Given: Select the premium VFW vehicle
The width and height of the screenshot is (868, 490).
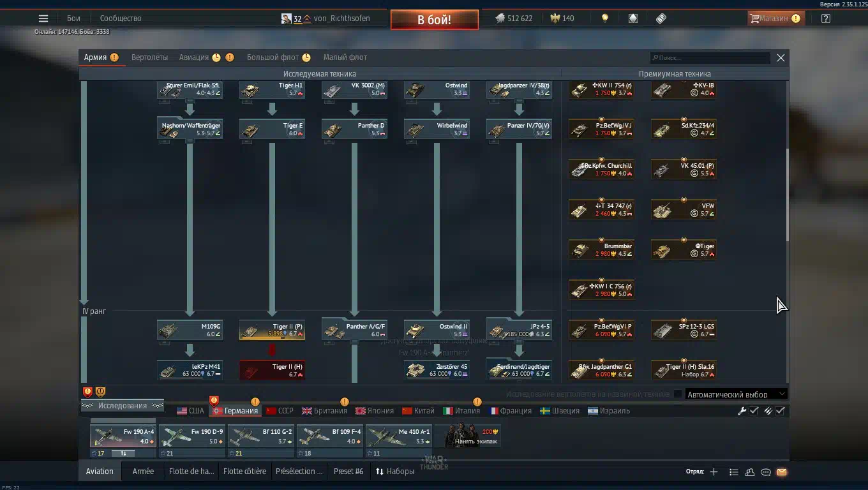Looking at the screenshot, I should 684,210.
